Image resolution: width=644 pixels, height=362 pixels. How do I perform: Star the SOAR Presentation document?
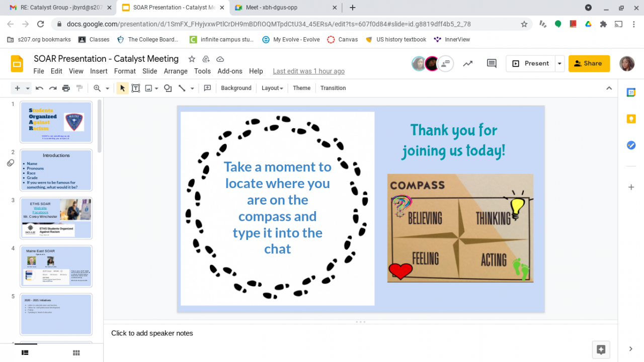pos(192,59)
